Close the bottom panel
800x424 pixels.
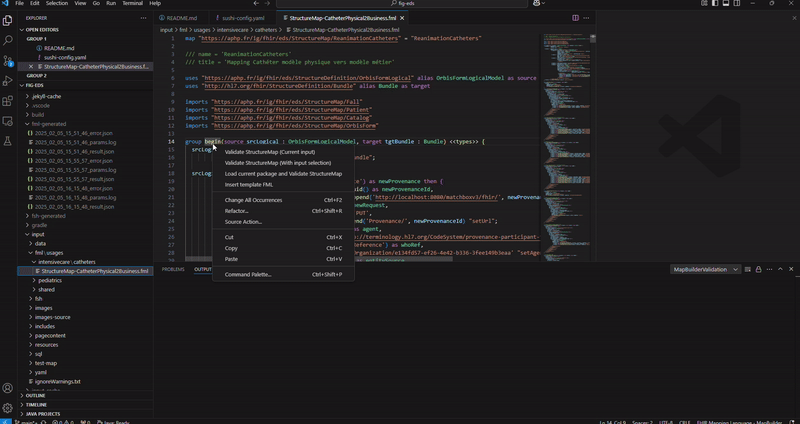coord(791,269)
